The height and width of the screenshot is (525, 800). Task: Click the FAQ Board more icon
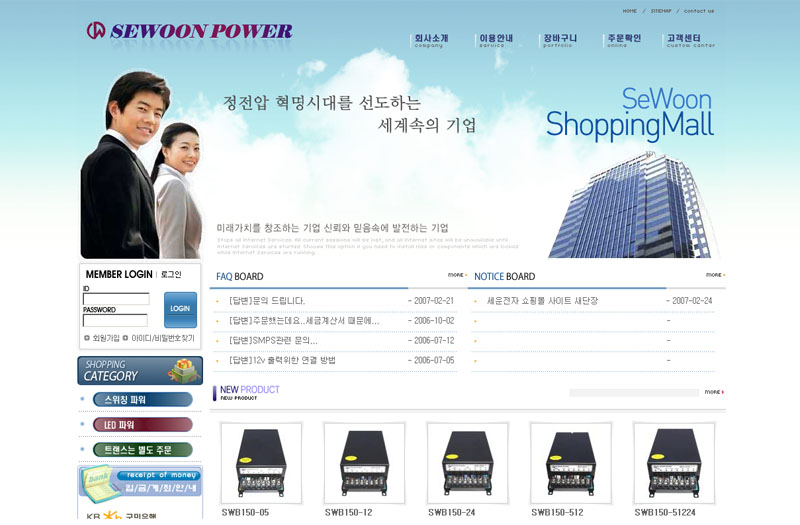(457, 275)
